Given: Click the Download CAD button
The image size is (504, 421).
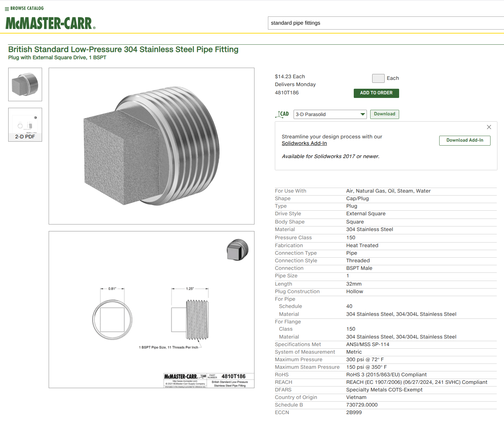Looking at the screenshot, I should click(384, 114).
